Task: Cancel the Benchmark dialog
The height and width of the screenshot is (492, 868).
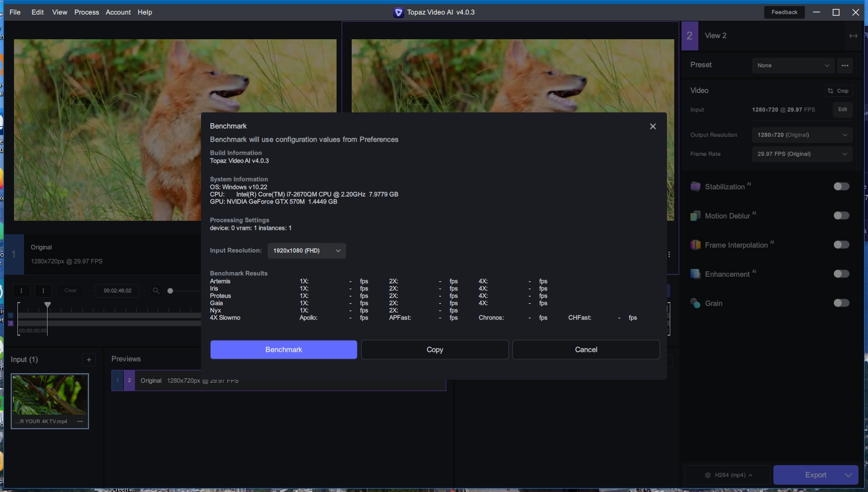Action: (x=586, y=350)
